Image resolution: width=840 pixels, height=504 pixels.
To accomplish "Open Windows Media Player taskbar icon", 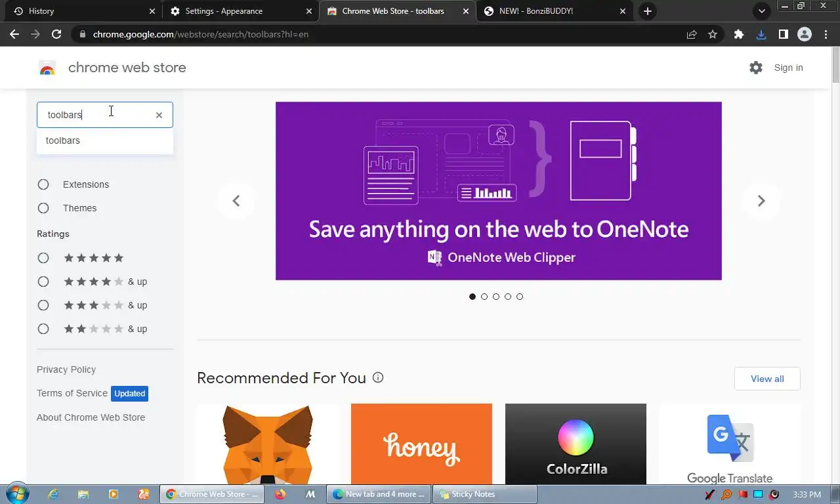I will pos(114,494).
